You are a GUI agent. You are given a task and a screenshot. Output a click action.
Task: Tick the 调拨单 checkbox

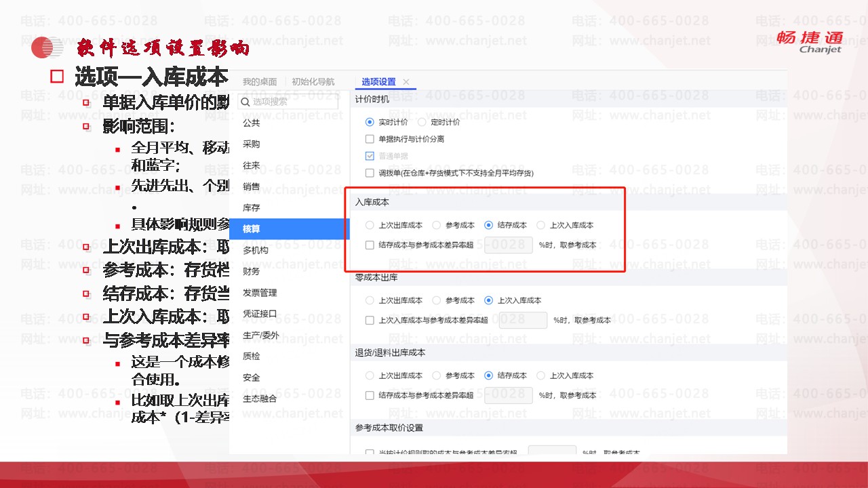pyautogui.click(x=370, y=173)
